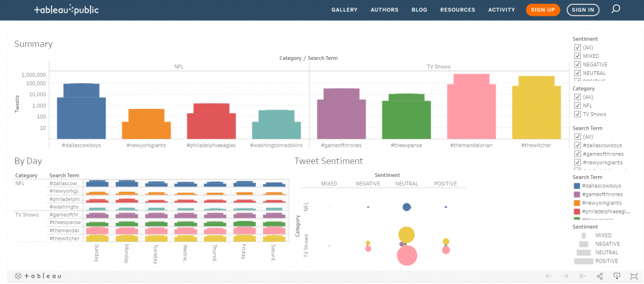Image resolution: width=644 pixels, height=284 pixels.
Task: Uncheck the MIXED sentiment checkbox
Action: (577, 56)
